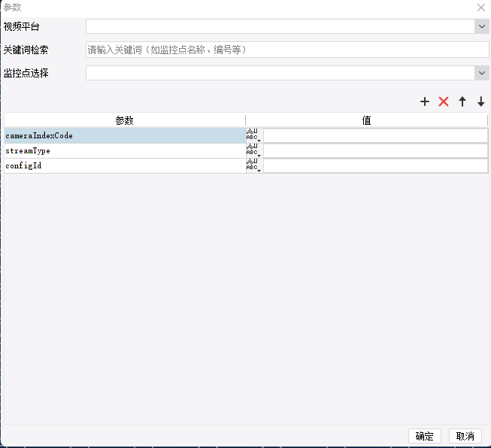491x448 pixels.
Task: Select the cameraIndexCode parameter row
Action: 125,135
